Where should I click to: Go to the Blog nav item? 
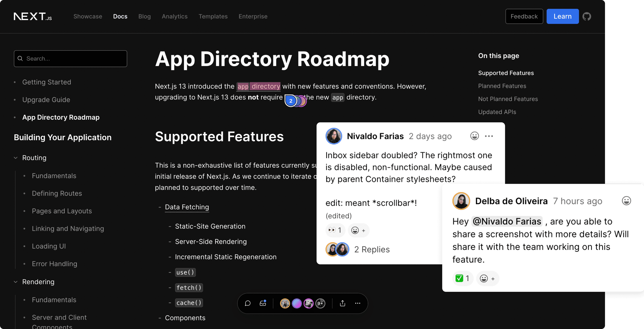coord(144,17)
